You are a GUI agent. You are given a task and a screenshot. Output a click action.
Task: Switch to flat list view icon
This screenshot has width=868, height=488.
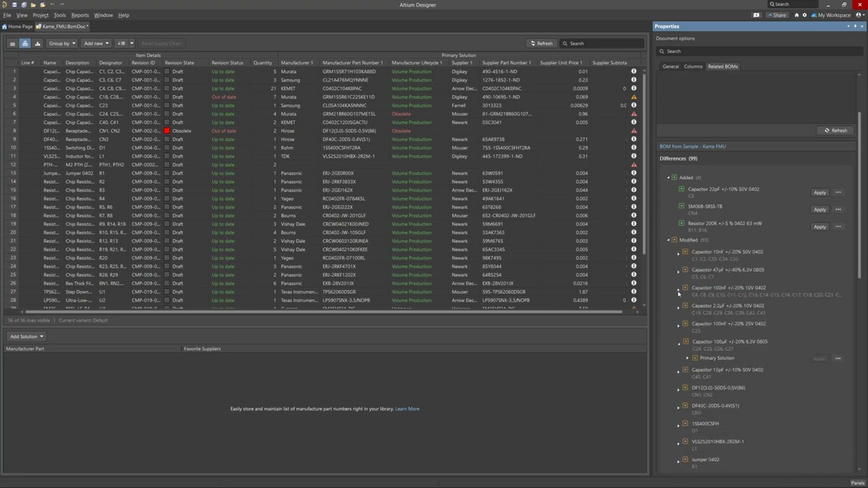pos(12,43)
